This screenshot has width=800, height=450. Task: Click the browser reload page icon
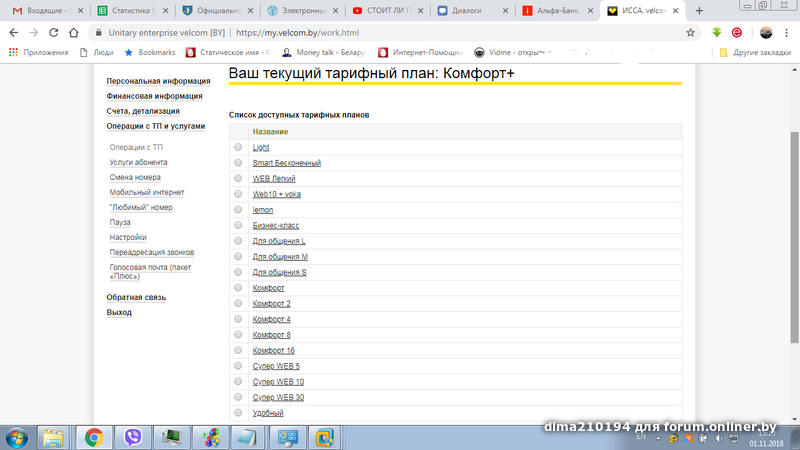point(56,32)
